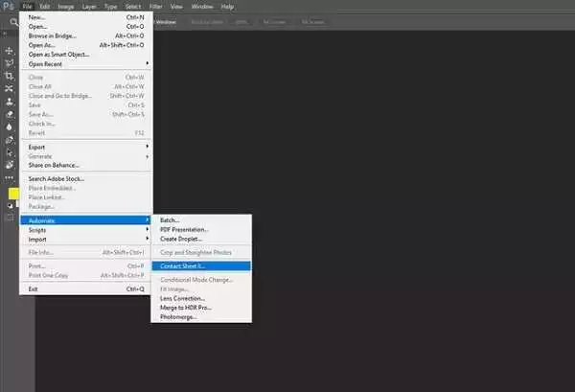Viewport: 575px width, 392px height.
Task: Click the greyed Package... entry
Action: coord(86,206)
